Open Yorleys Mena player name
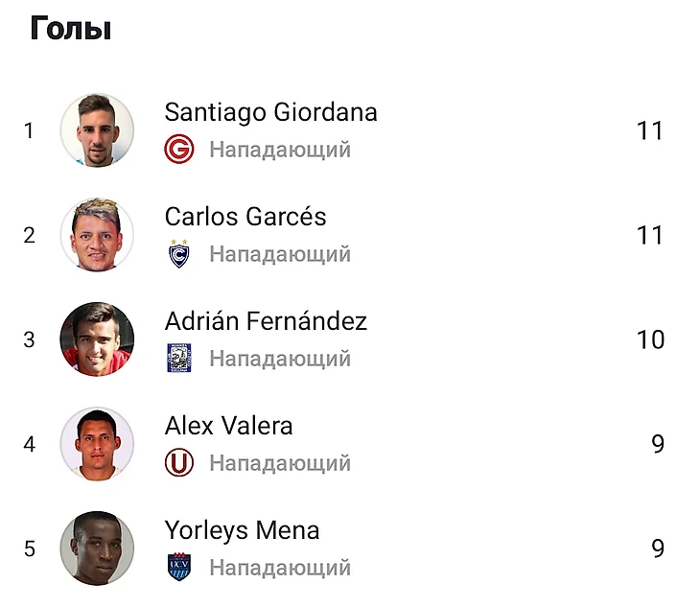The height and width of the screenshot is (607, 700). (242, 530)
